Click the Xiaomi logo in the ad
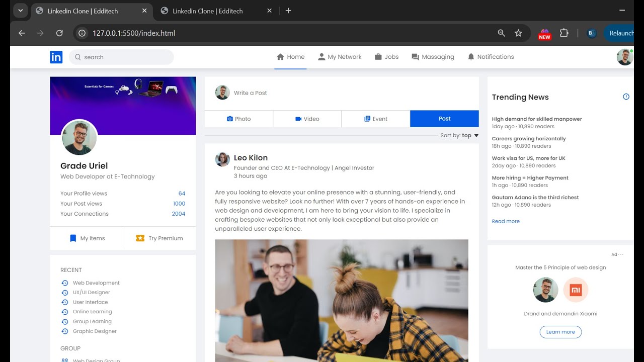 tap(576, 290)
